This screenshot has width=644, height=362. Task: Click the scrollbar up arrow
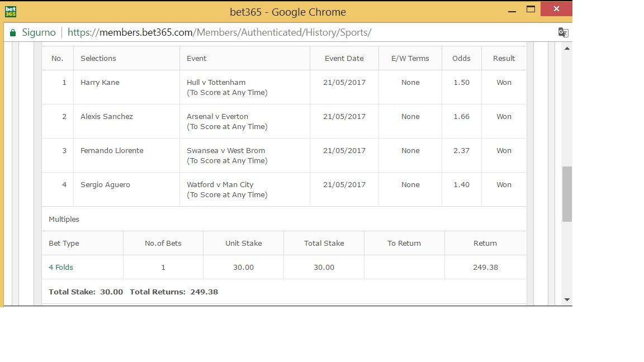tap(567, 49)
